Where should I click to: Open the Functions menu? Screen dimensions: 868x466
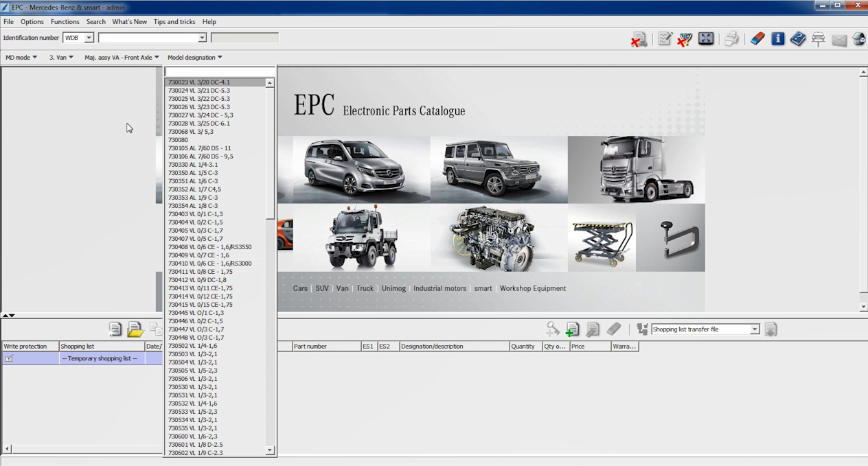[65, 22]
